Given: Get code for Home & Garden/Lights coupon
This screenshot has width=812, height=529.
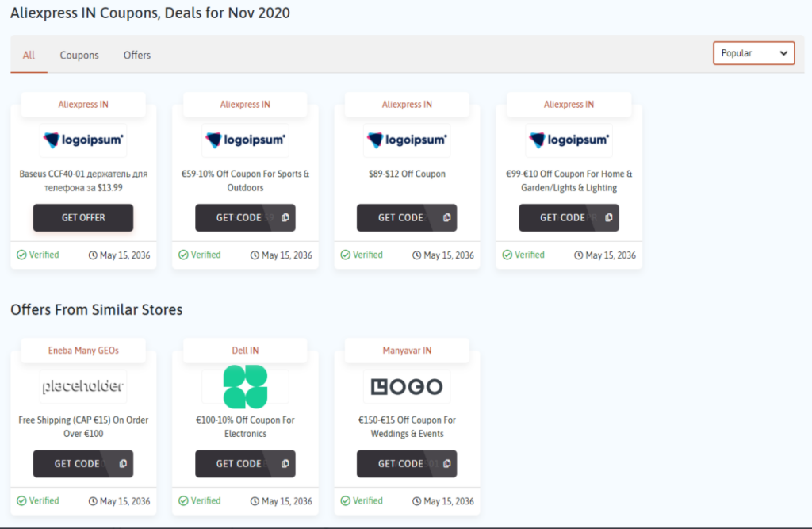Looking at the screenshot, I should 569,217.
